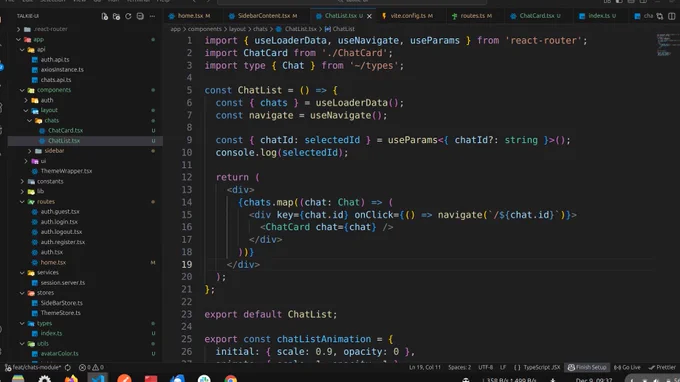Change Spaces: 2 indentation setting
The image size is (680, 382).
pos(459,367)
